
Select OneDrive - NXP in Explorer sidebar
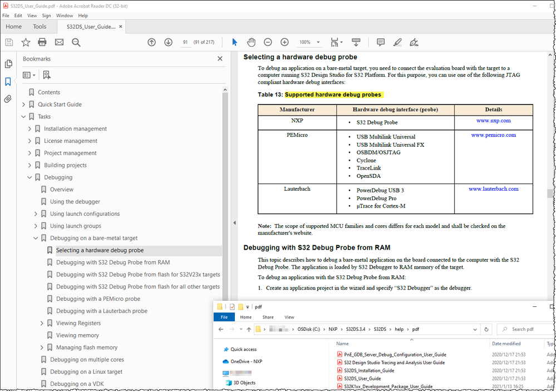(x=242, y=361)
